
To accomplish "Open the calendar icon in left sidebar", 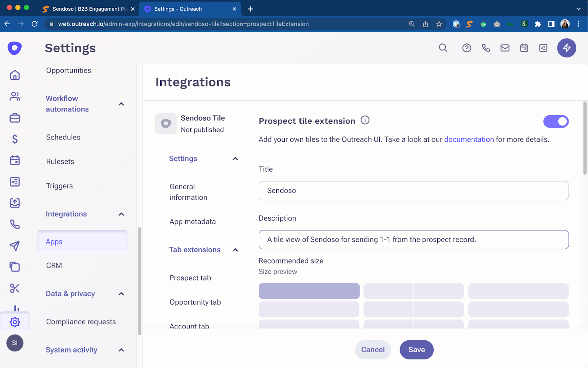I will (x=15, y=160).
